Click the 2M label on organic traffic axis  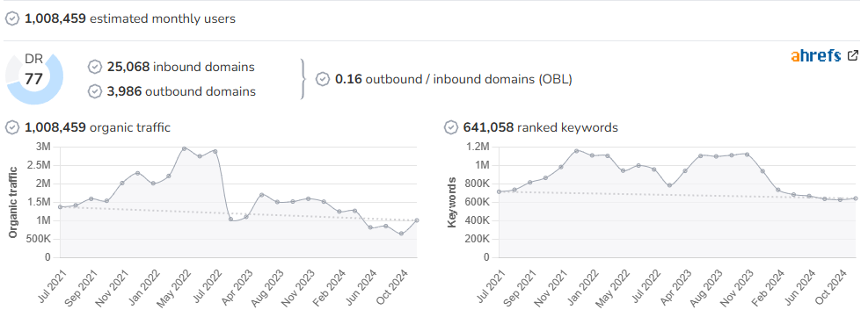42,184
